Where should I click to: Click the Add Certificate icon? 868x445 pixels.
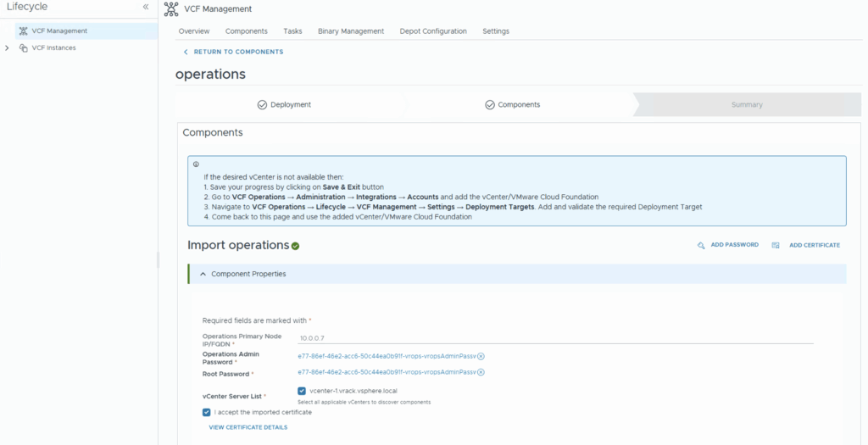pyautogui.click(x=776, y=245)
